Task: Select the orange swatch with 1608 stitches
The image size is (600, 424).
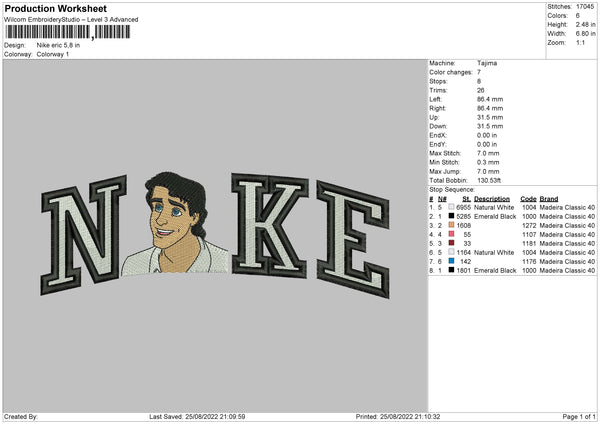Action: (x=451, y=225)
